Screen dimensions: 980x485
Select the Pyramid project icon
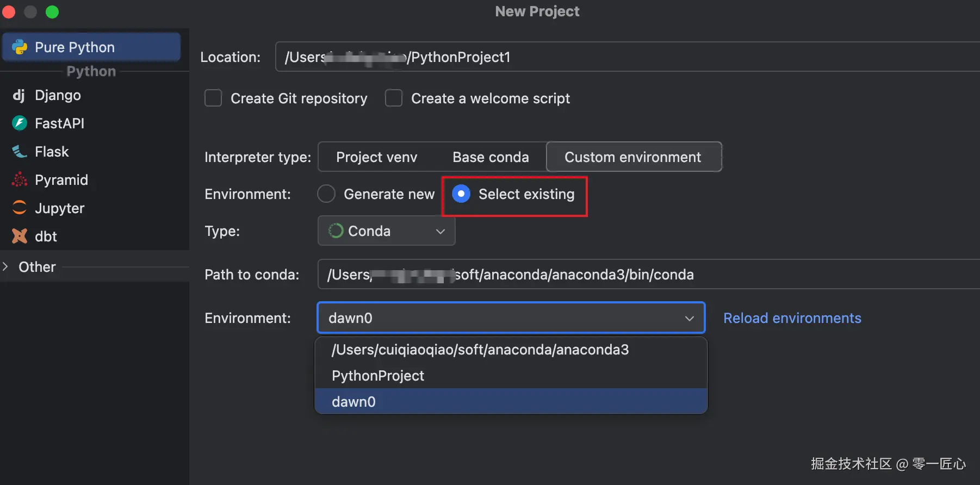pos(20,180)
